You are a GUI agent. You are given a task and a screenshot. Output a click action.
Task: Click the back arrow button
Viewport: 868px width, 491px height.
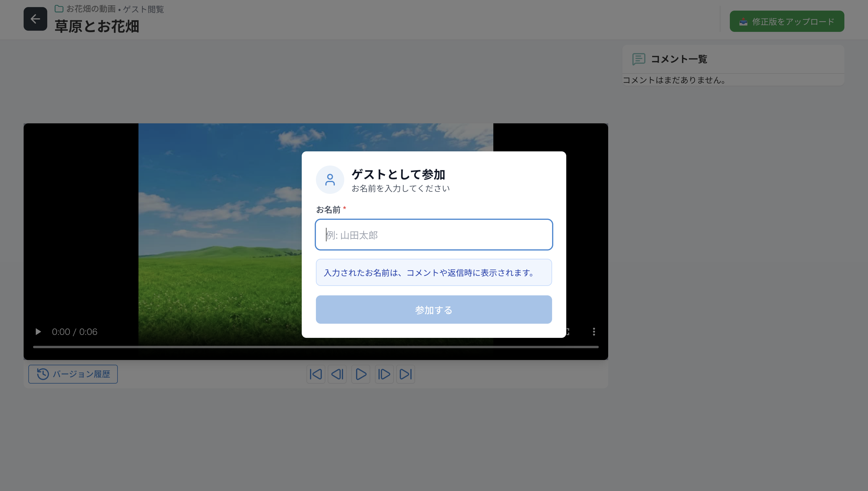[x=35, y=19]
